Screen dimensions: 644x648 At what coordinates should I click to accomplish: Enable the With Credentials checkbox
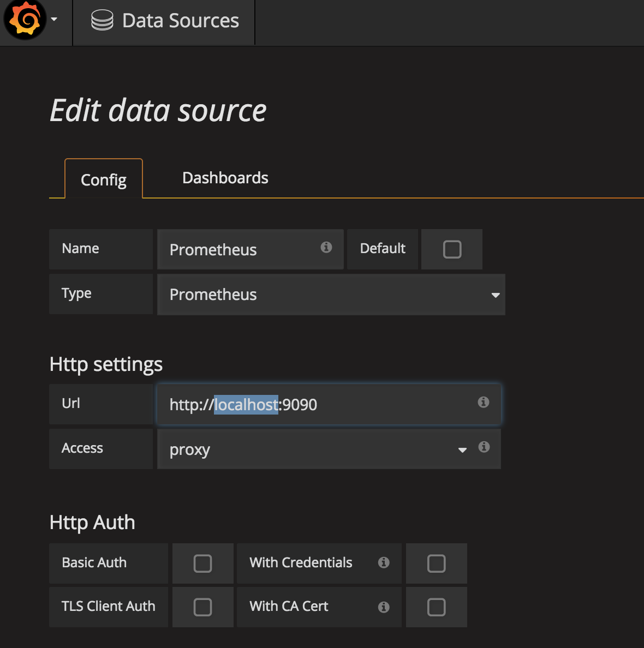tap(437, 563)
